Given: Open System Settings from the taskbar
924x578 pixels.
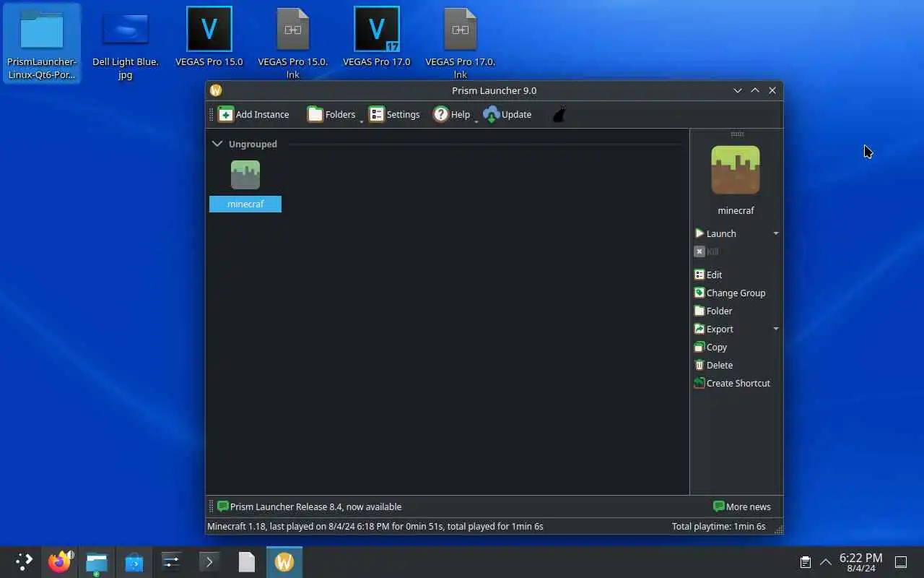Looking at the screenshot, I should (x=172, y=562).
